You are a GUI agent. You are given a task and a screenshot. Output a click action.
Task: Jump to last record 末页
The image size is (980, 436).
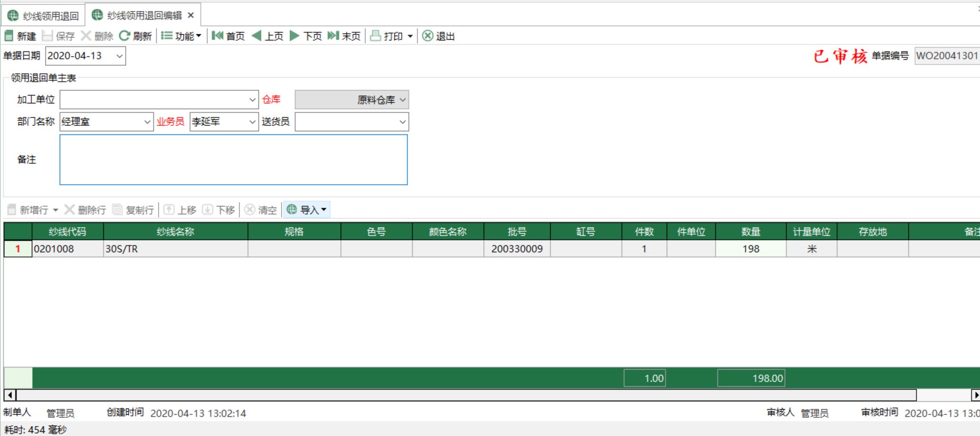[344, 36]
